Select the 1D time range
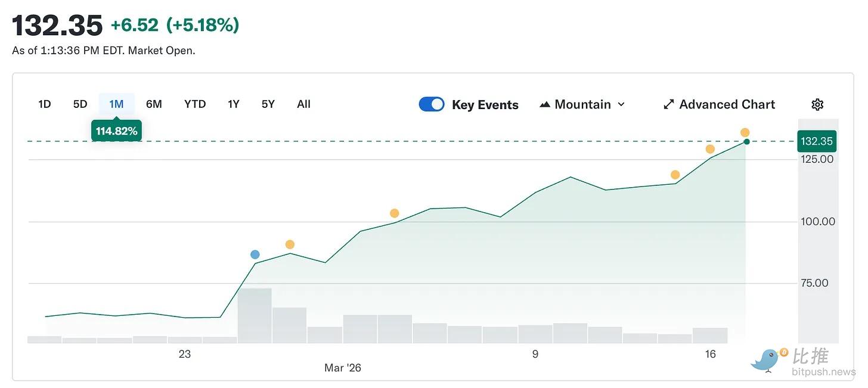Screen dimensions: 868x388 [x=45, y=104]
